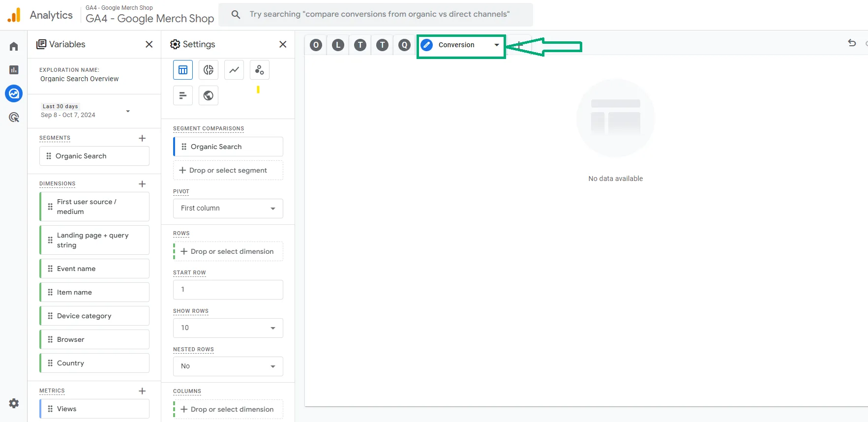Close the Variables panel
The image size is (868, 422).
149,44
